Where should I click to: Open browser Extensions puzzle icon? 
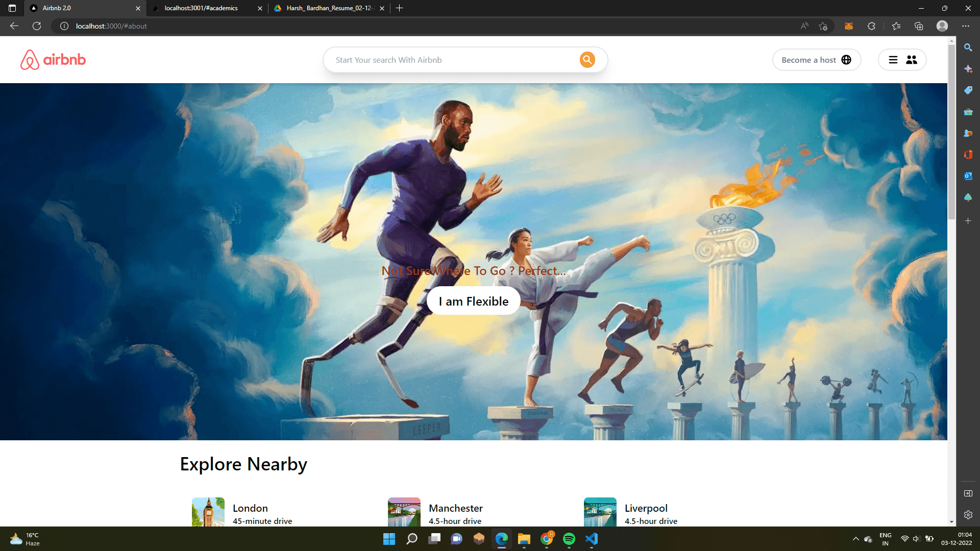(x=871, y=26)
